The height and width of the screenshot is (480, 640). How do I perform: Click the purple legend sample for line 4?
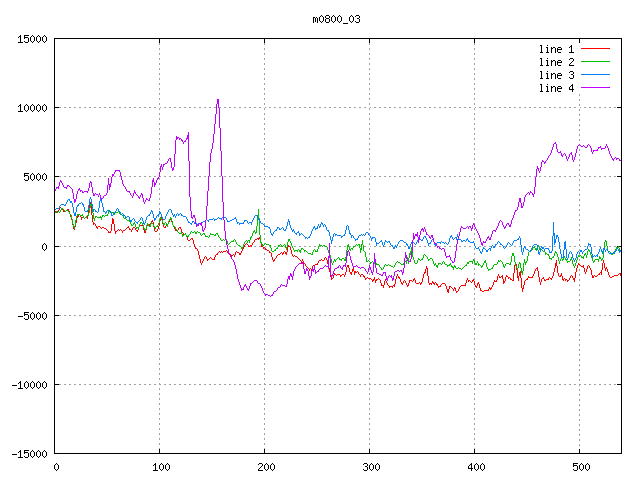click(596, 88)
